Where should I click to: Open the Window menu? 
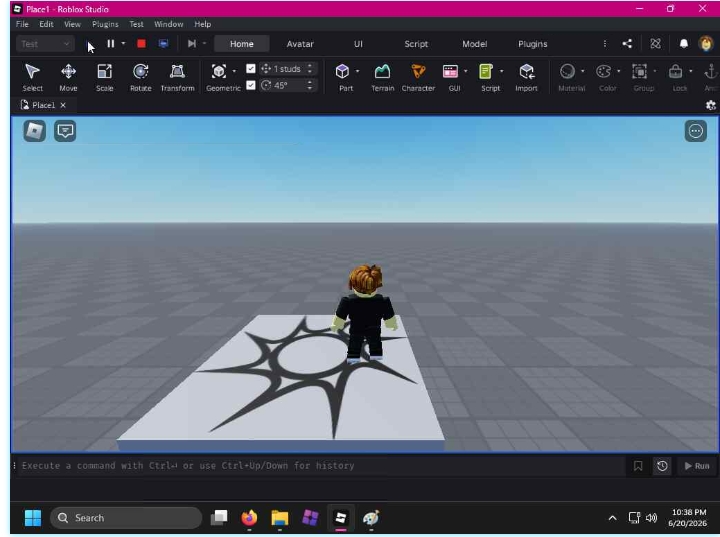[x=169, y=24]
